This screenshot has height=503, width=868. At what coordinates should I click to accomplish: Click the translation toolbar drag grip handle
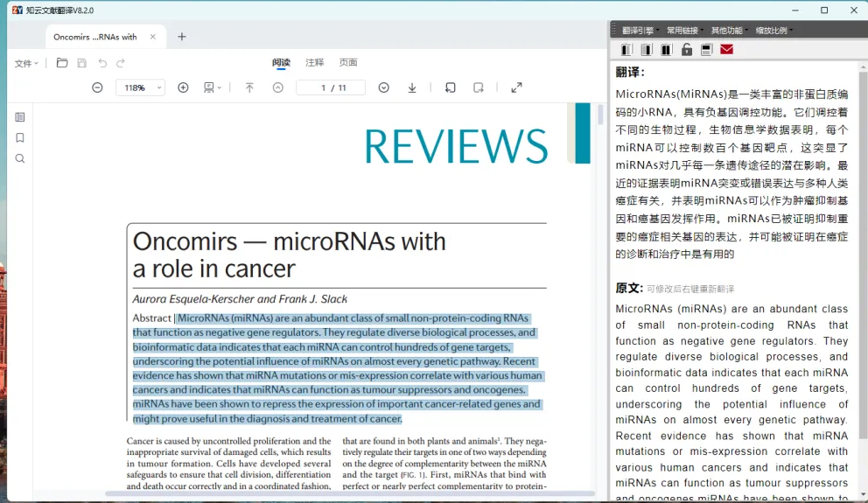(x=613, y=30)
